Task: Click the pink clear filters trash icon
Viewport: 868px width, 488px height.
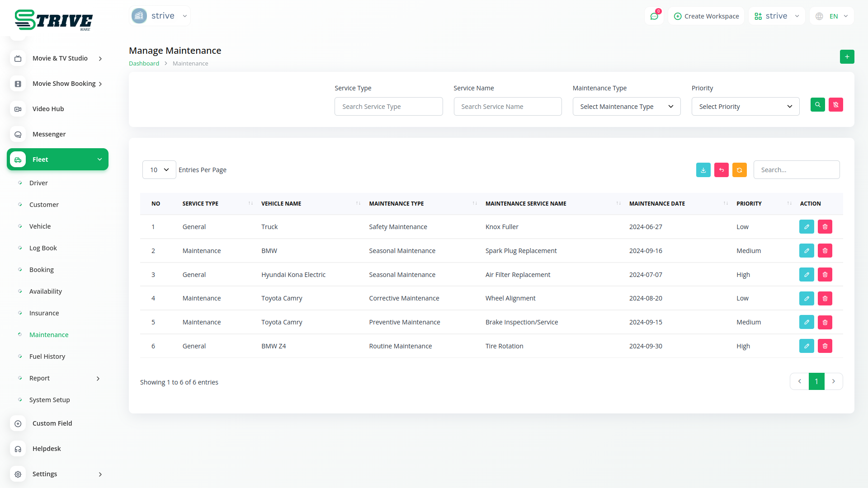Action: point(835,105)
